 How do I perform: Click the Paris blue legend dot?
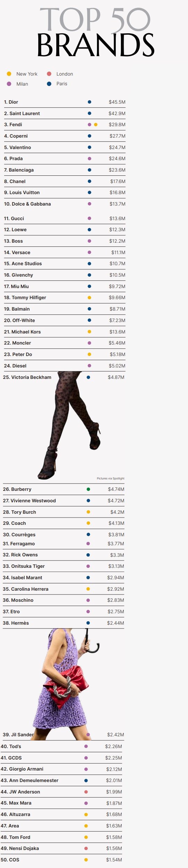click(49, 84)
